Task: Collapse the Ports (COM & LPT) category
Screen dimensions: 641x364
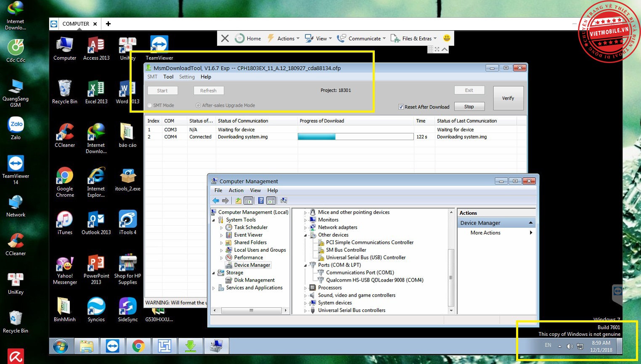Action: 306,266
